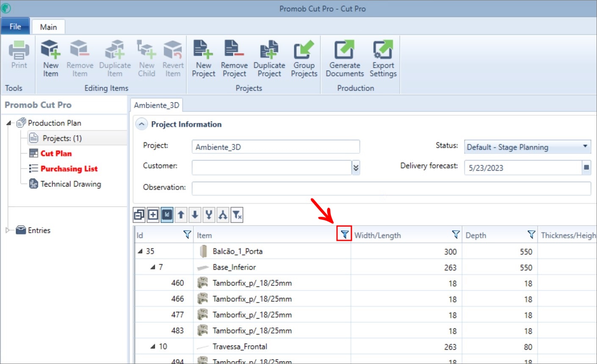Select Tamborfix row with Id 477
This screenshot has height=364, width=597.
coord(366,314)
